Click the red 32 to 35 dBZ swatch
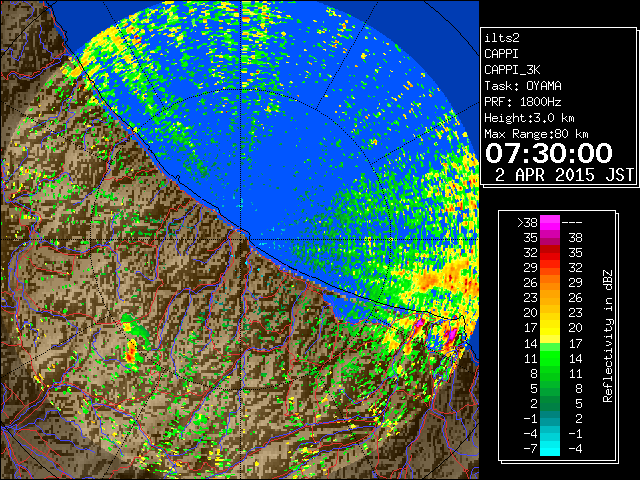Viewport: 640px width, 480px height. (550, 253)
